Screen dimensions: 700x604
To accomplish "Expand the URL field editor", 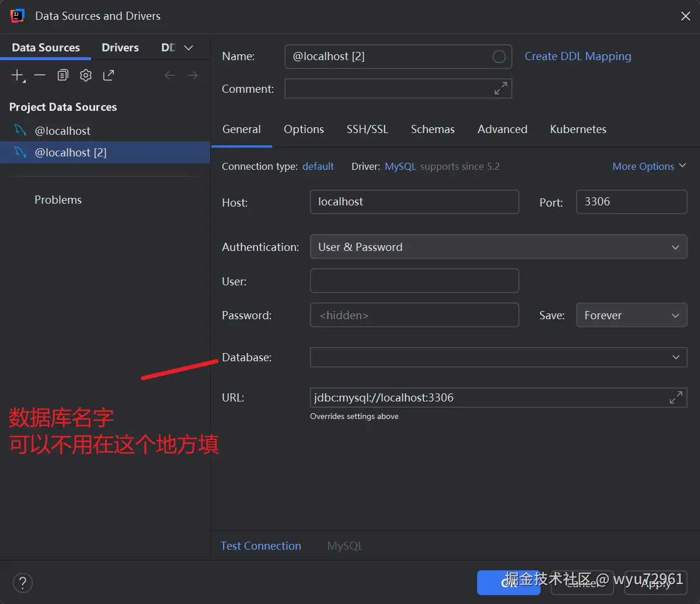I will pos(676,397).
